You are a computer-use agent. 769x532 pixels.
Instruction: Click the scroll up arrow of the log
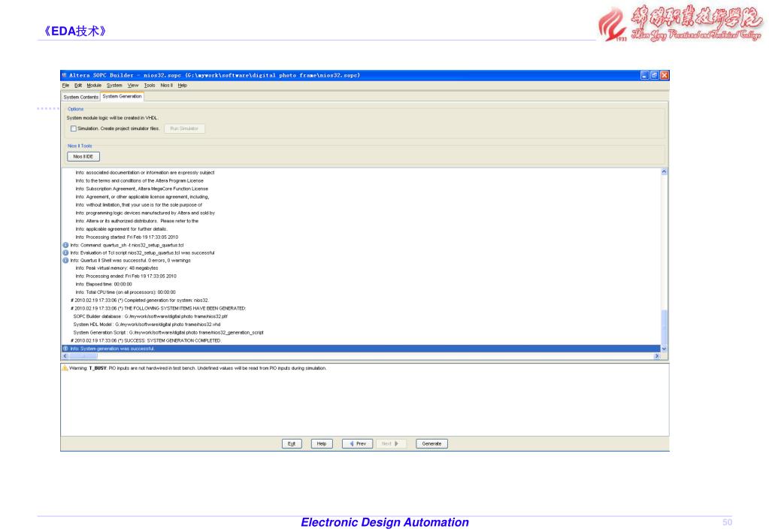pyautogui.click(x=664, y=171)
